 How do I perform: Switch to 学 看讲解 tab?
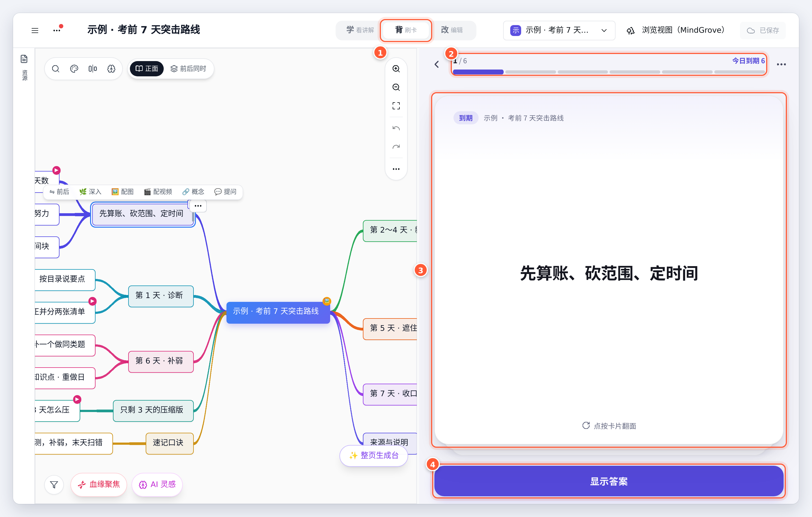[x=360, y=30]
